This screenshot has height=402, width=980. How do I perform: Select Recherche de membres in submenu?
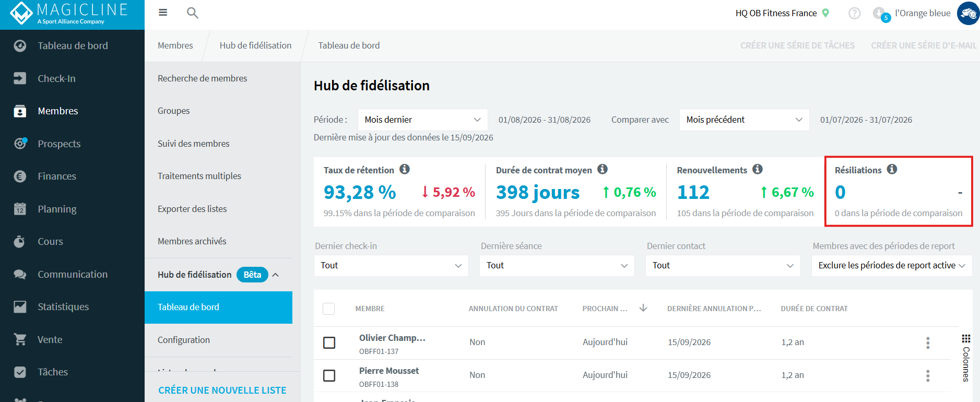click(x=203, y=78)
